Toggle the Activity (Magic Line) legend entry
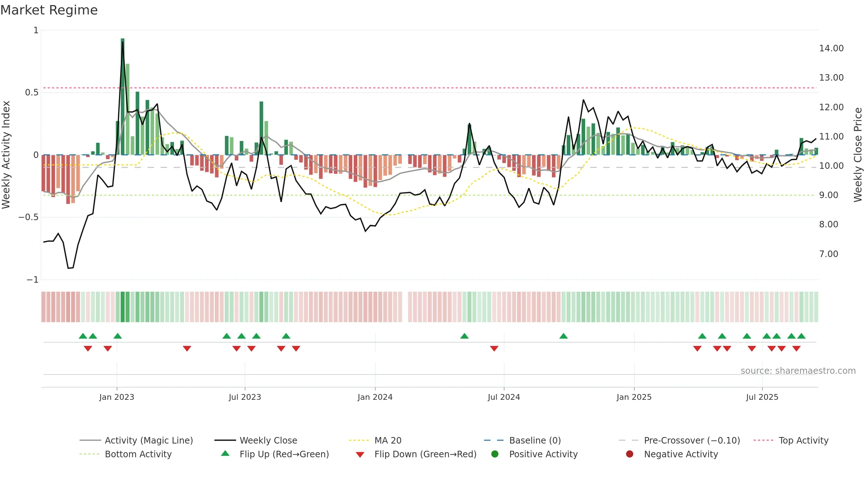The width and height of the screenshot is (868, 488). pyautogui.click(x=136, y=440)
